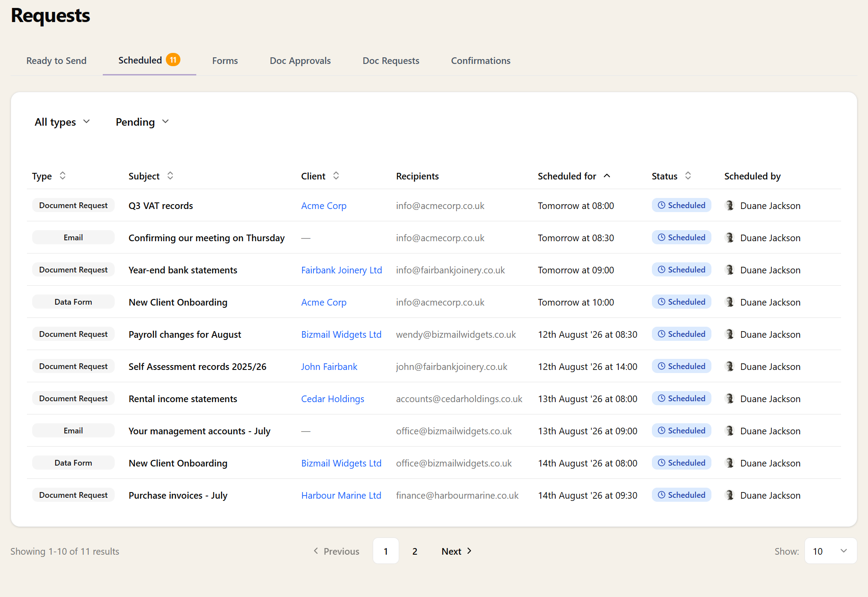Click Scheduled badge for Tomorrow at 10:00 row
This screenshot has width=868, height=597.
click(681, 302)
